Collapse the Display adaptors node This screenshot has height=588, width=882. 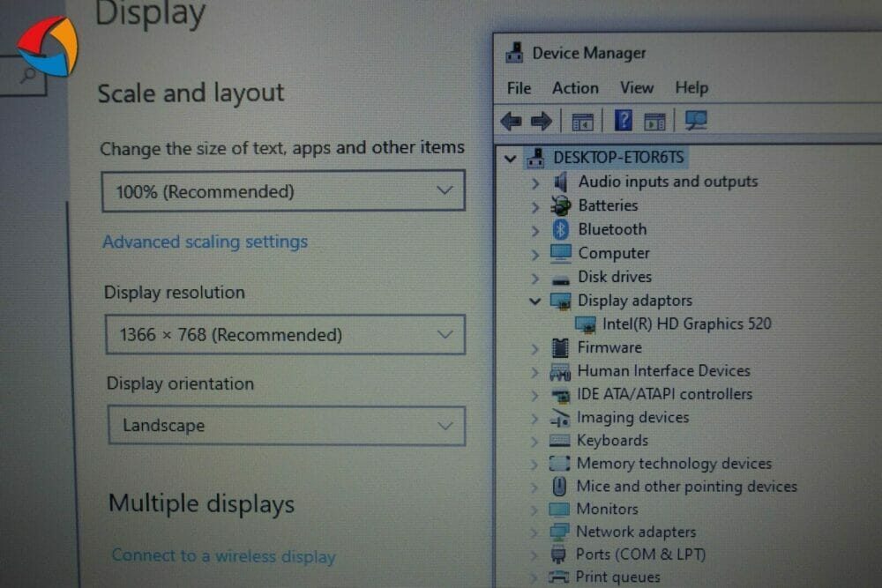535,301
